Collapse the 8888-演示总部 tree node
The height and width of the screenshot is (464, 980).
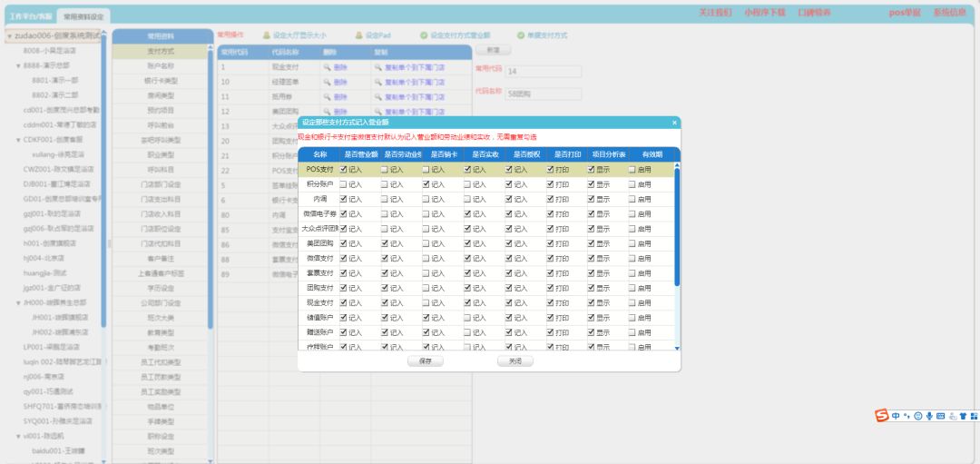[x=18, y=65]
